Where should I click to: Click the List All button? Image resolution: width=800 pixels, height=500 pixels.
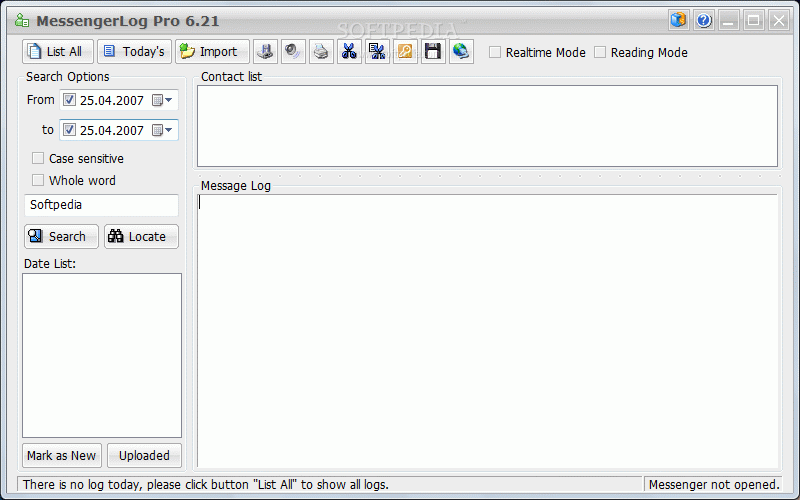click(x=58, y=52)
